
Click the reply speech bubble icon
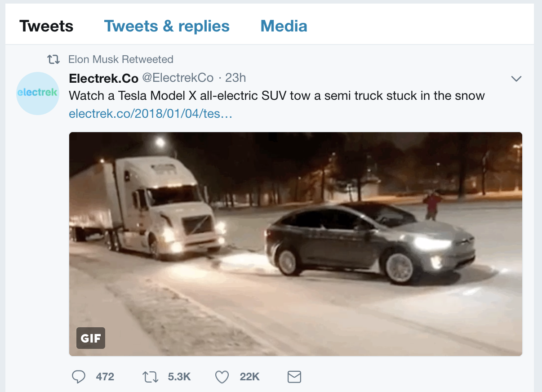click(79, 377)
